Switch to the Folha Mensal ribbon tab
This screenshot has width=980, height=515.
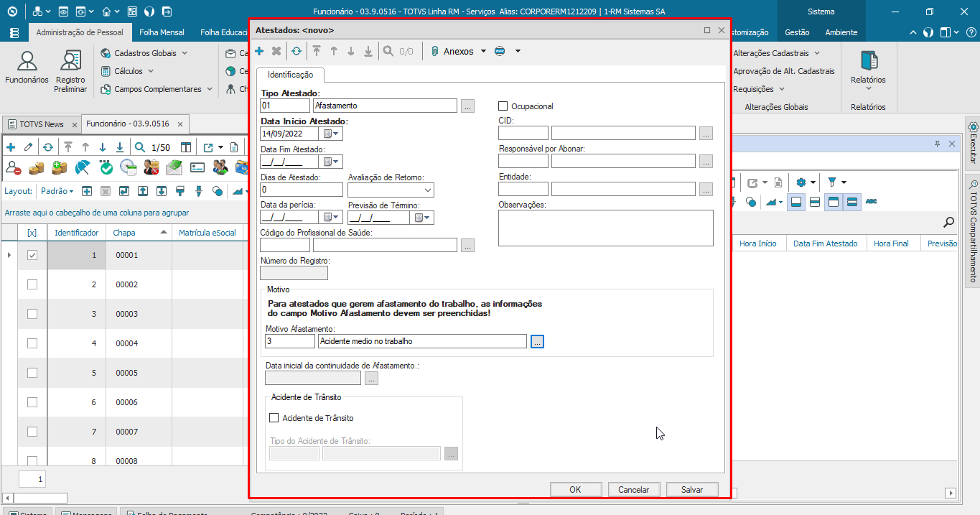(x=162, y=32)
